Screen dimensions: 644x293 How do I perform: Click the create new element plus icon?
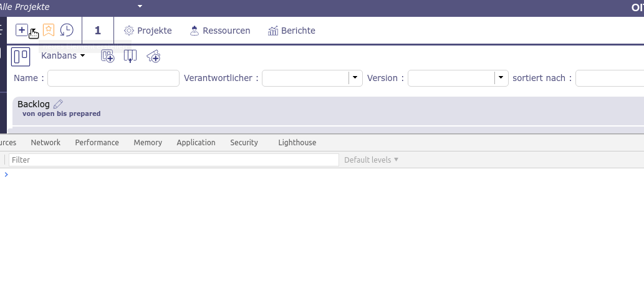[x=22, y=30]
